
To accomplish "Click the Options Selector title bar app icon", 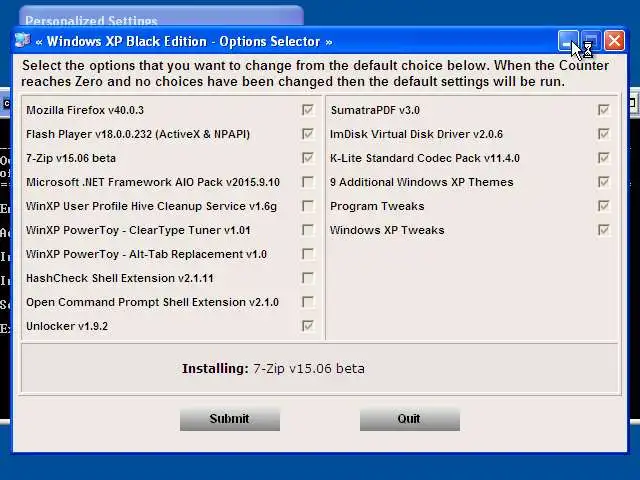I will click(x=22, y=41).
